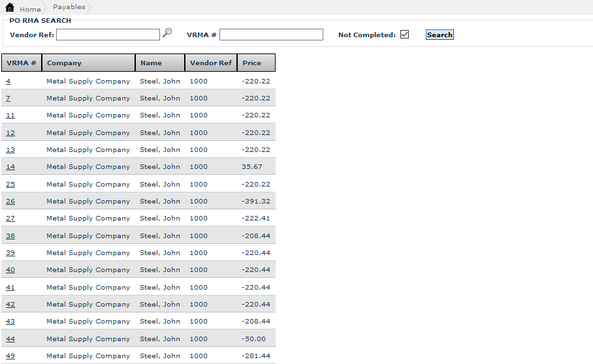
Task: Open VRMA record number 38
Action: [10, 236]
